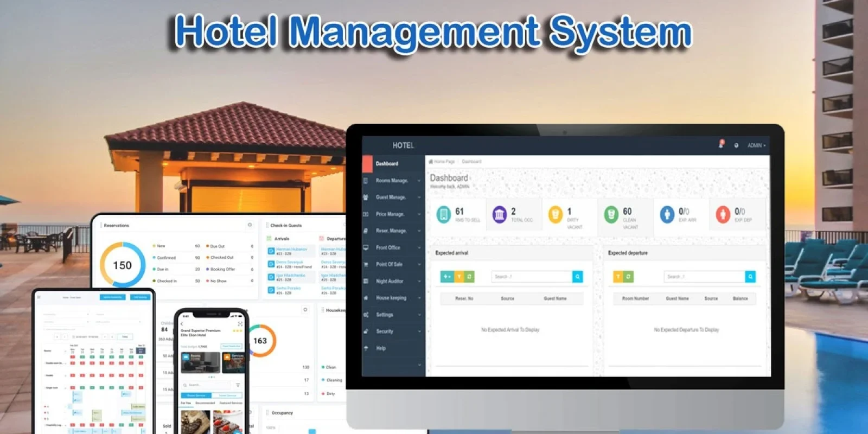The image size is (868, 434).
Task: Go to Home Page breadcrumb link
Action: click(444, 162)
